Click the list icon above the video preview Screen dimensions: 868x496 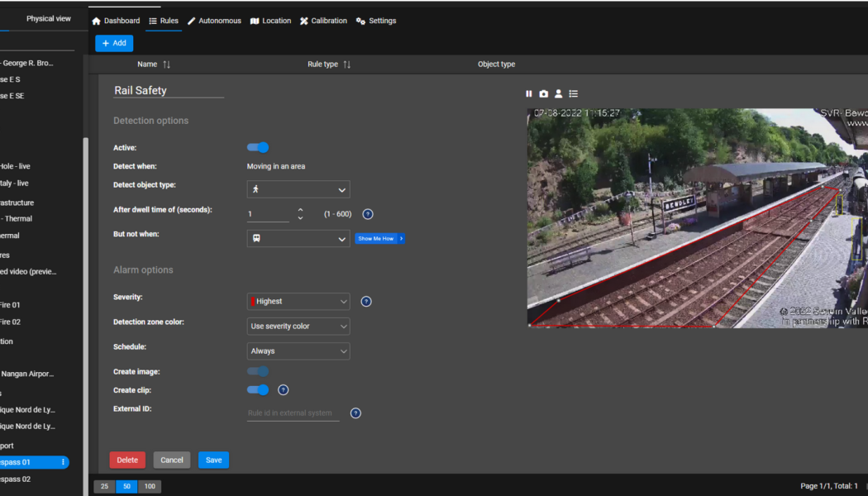[573, 93]
